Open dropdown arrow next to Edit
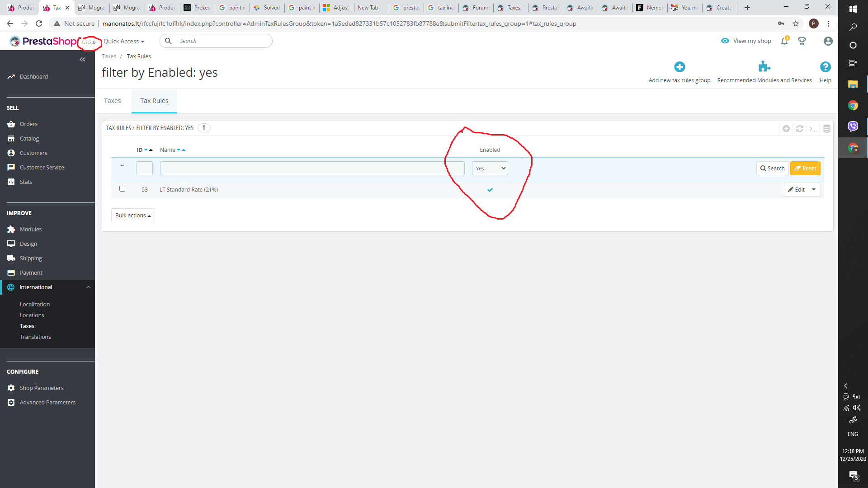Image resolution: width=868 pixels, height=488 pixels. click(814, 190)
